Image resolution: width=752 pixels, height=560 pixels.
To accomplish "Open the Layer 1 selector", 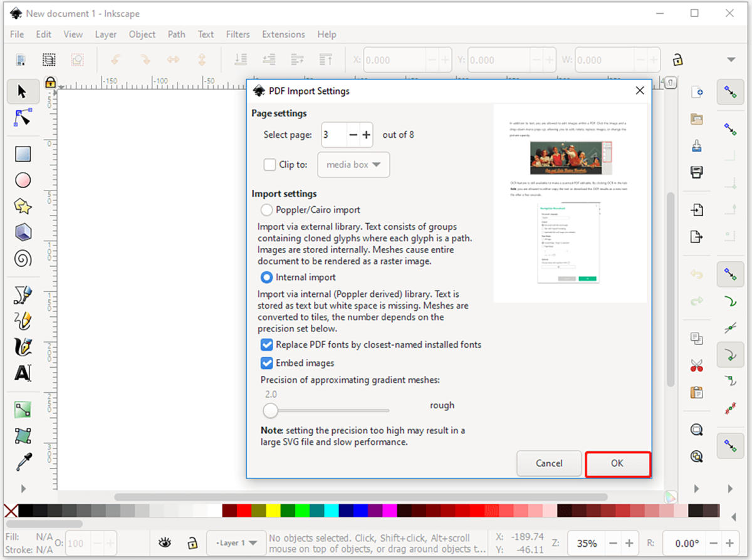I will (x=236, y=542).
